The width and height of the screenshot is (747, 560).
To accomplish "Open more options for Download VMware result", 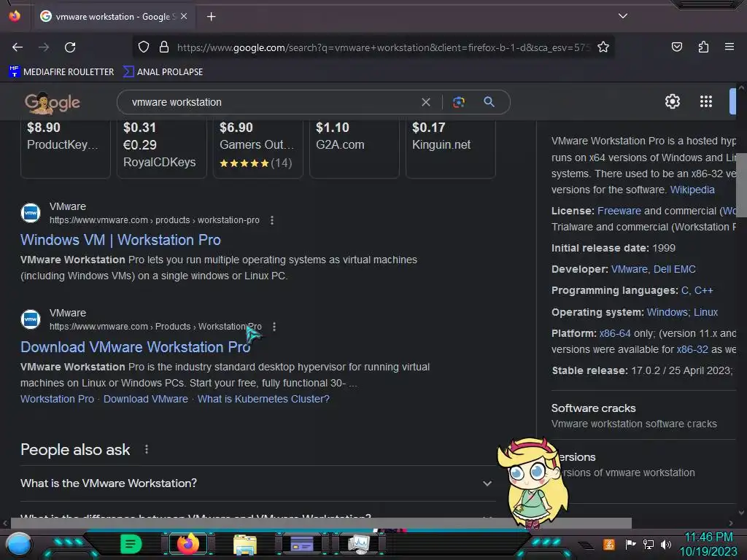I will tap(274, 327).
